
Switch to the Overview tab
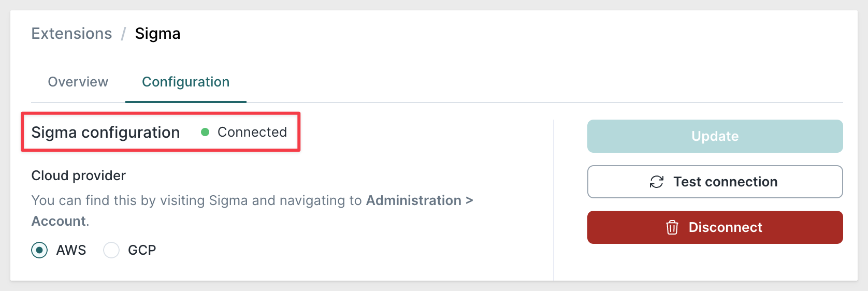(78, 82)
